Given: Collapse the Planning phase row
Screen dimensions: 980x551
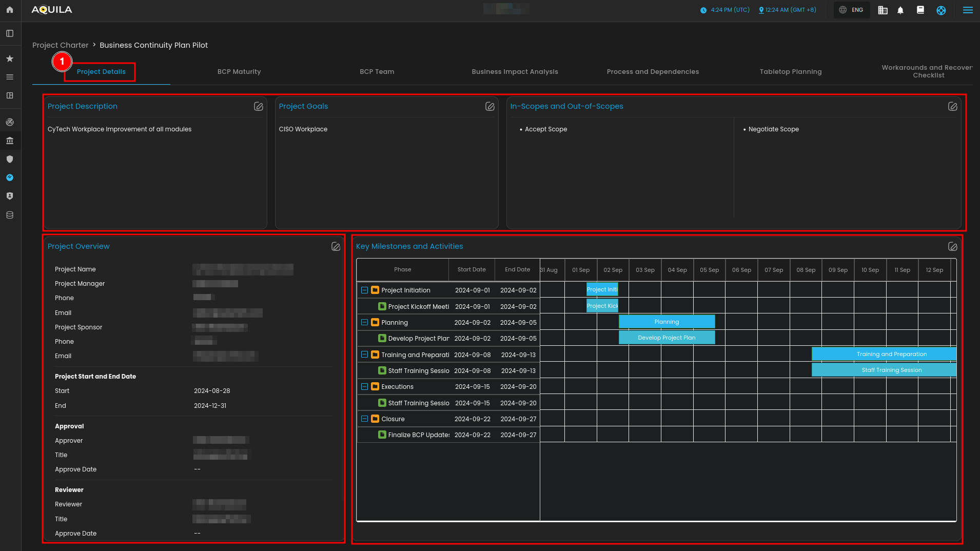Looking at the screenshot, I should click(364, 323).
